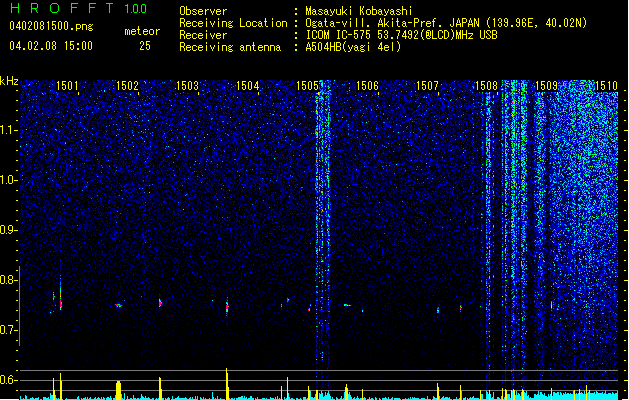The image size is (629, 400).
Task: Click the 1.1 kHz axis label
Action: coord(8,130)
